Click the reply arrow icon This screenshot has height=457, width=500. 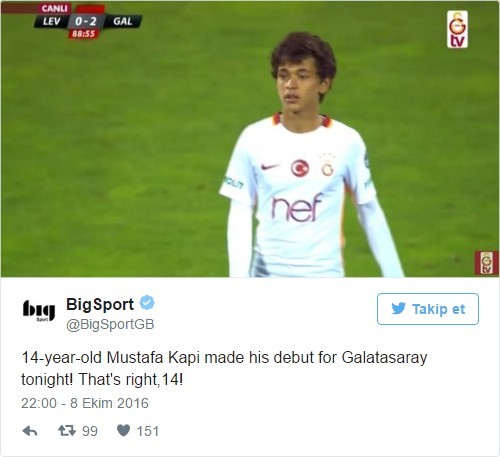[30, 431]
